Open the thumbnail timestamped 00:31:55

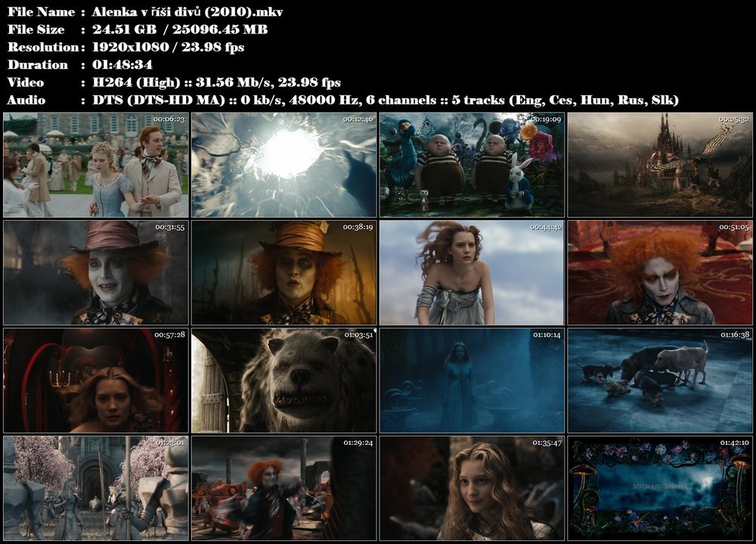point(96,272)
